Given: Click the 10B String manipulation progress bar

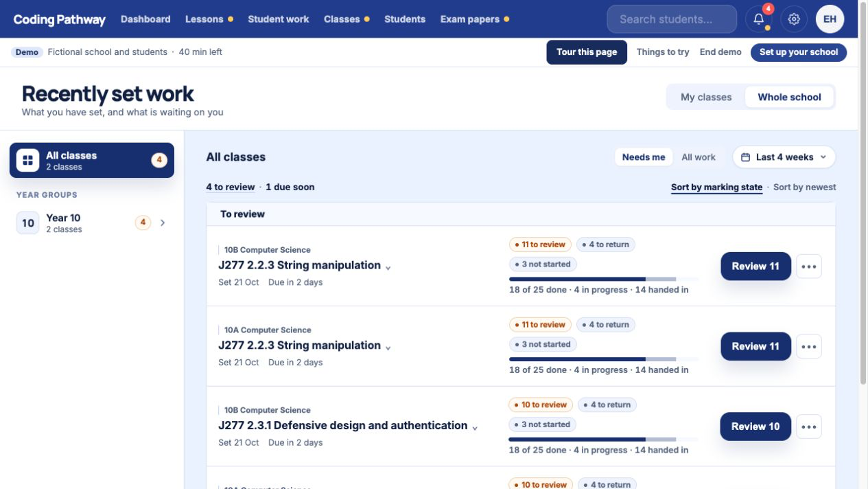Looking at the screenshot, I should coord(603,280).
